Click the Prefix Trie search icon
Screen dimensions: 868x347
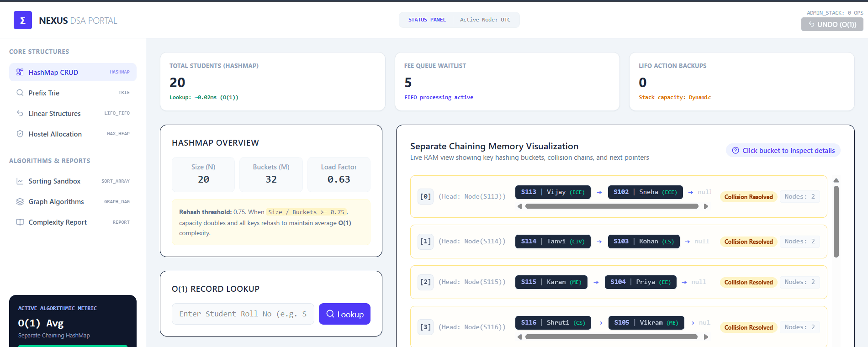[20, 93]
